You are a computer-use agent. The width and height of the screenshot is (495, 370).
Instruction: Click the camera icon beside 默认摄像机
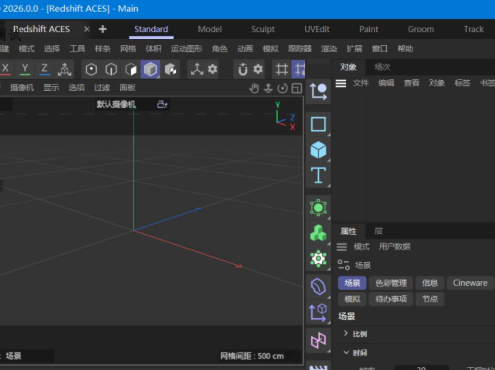pos(162,104)
